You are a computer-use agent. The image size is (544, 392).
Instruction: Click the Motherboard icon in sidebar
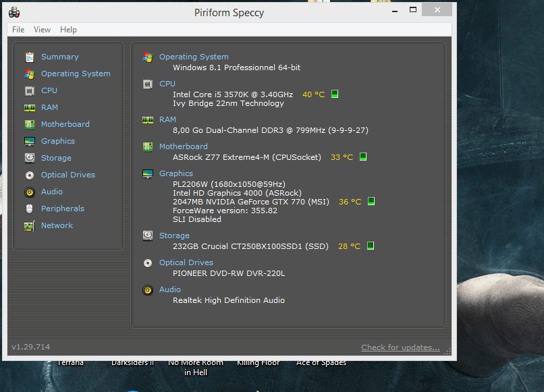point(30,124)
